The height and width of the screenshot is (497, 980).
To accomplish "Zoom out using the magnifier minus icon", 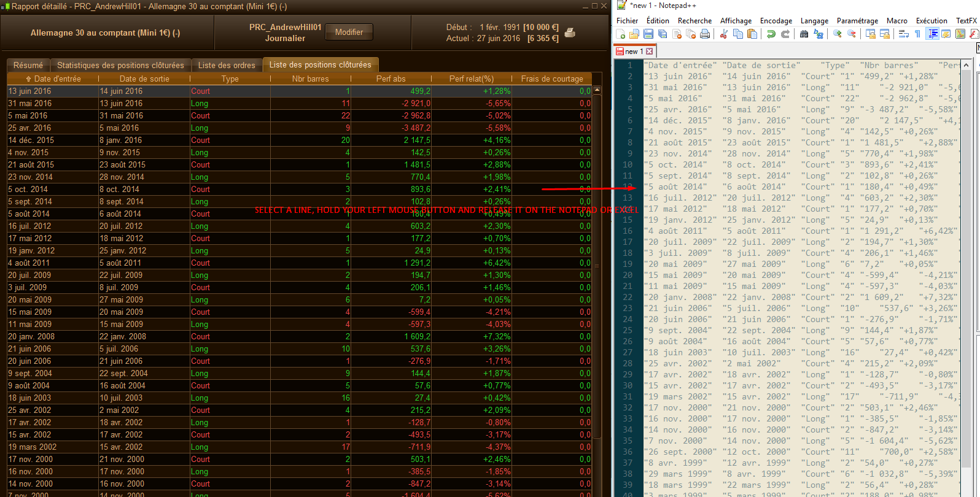I will click(852, 34).
